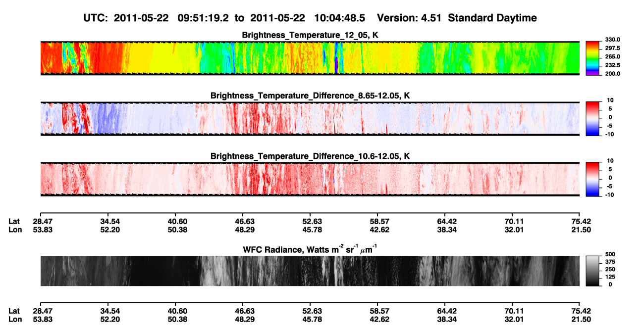Viewport: 644px width, 330px height.
Task: Click the Brightness Temperature 12.05 image strip
Action: pos(310,58)
